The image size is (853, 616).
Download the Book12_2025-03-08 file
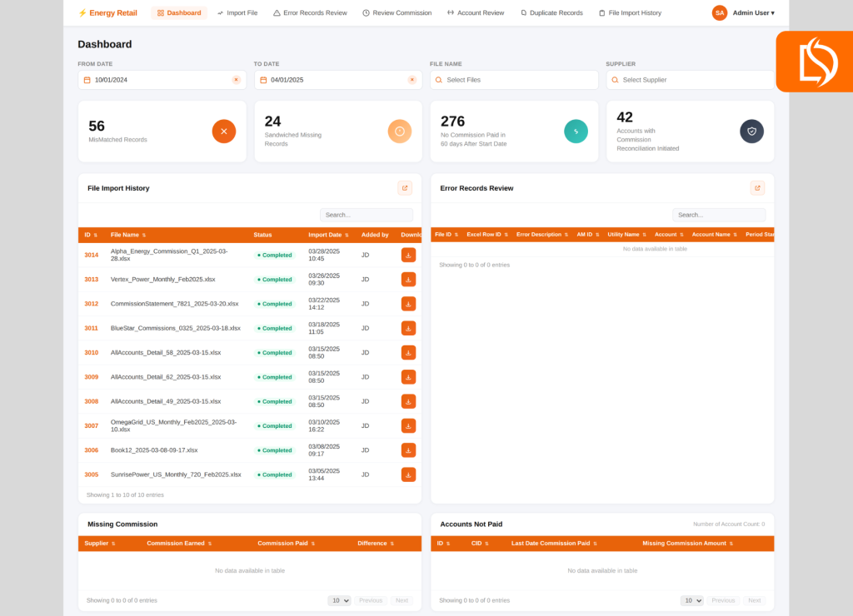point(407,450)
